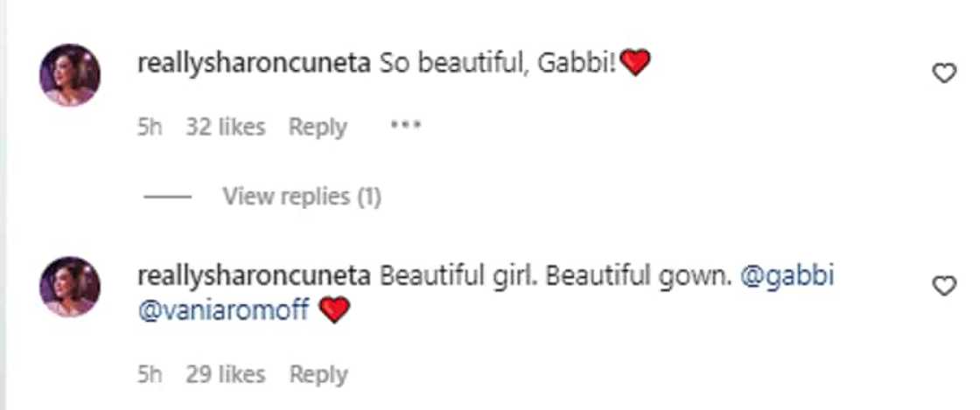View the 29 likes list
Image resolution: width=980 pixels, height=410 pixels.
[225, 375]
